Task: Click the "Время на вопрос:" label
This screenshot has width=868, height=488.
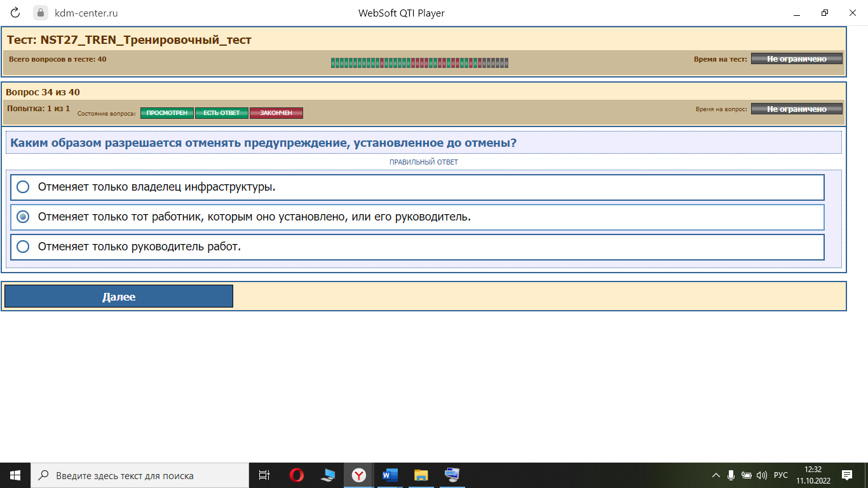Action: pos(722,109)
